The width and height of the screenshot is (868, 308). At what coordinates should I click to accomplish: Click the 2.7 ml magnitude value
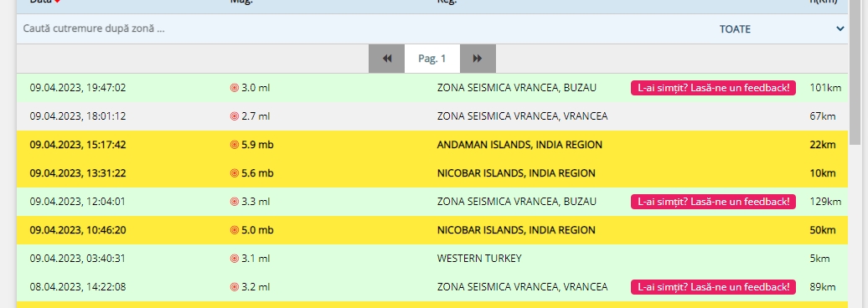click(256, 116)
